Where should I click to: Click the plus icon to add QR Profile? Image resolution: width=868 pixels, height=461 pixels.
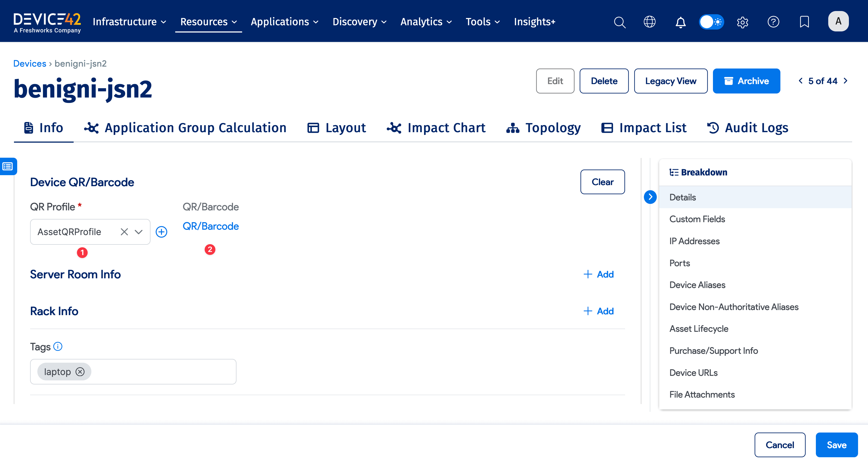point(162,232)
